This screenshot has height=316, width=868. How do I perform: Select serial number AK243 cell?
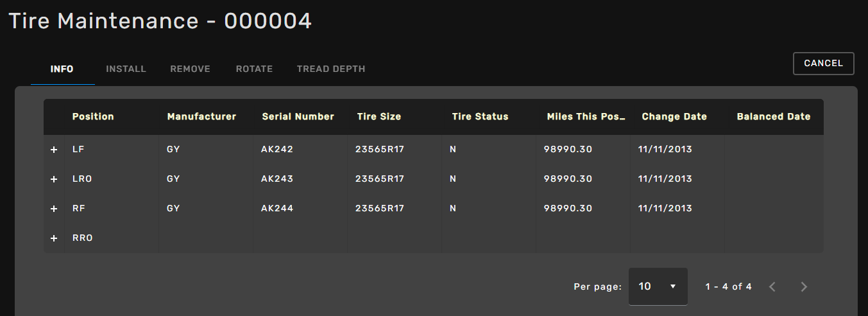pyautogui.click(x=277, y=179)
